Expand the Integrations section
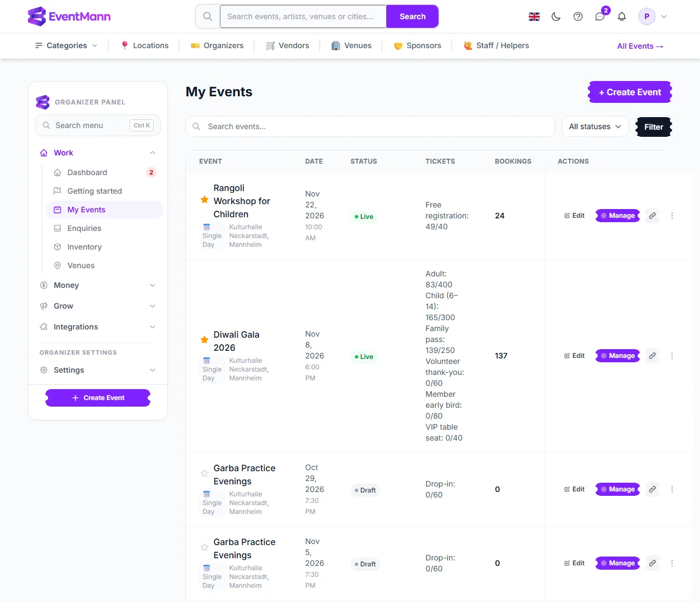The height and width of the screenshot is (602, 700). (98, 327)
